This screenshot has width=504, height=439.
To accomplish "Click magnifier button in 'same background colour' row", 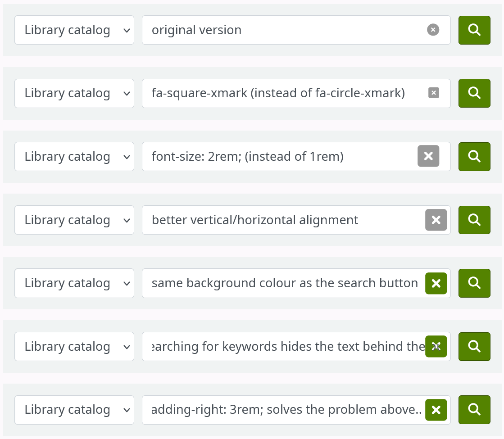I will coord(474,283).
